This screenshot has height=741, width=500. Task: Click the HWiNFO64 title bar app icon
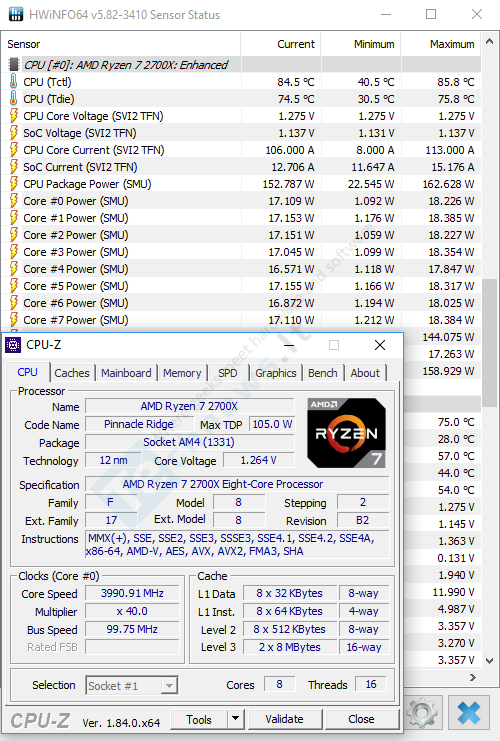pos(16,14)
